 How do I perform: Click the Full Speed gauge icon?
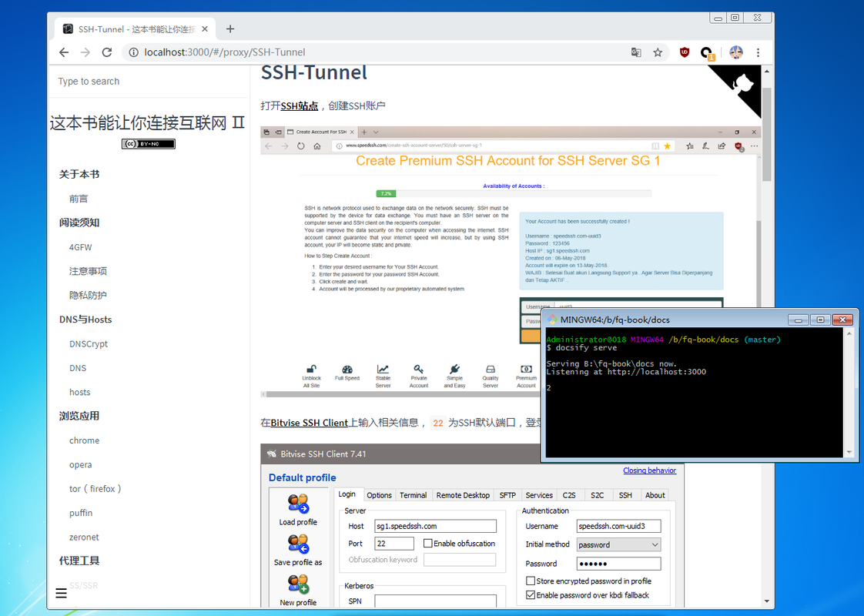[x=347, y=369]
